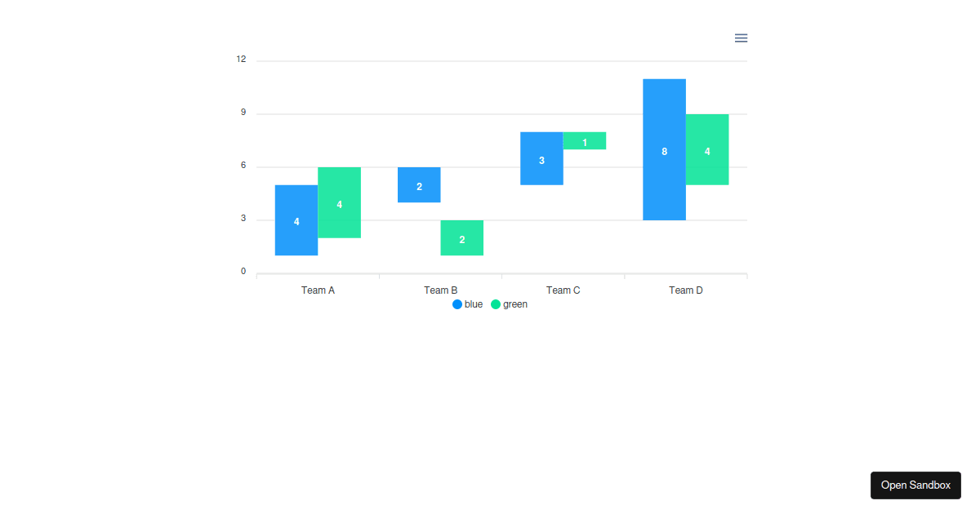Image resolution: width=980 pixels, height=514 pixels.
Task: Click the Team D axis label
Action: (x=685, y=290)
